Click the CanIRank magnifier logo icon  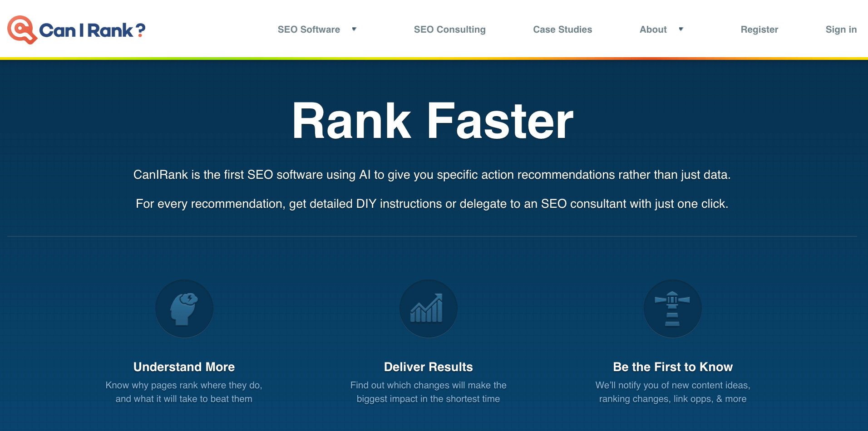[x=22, y=30]
